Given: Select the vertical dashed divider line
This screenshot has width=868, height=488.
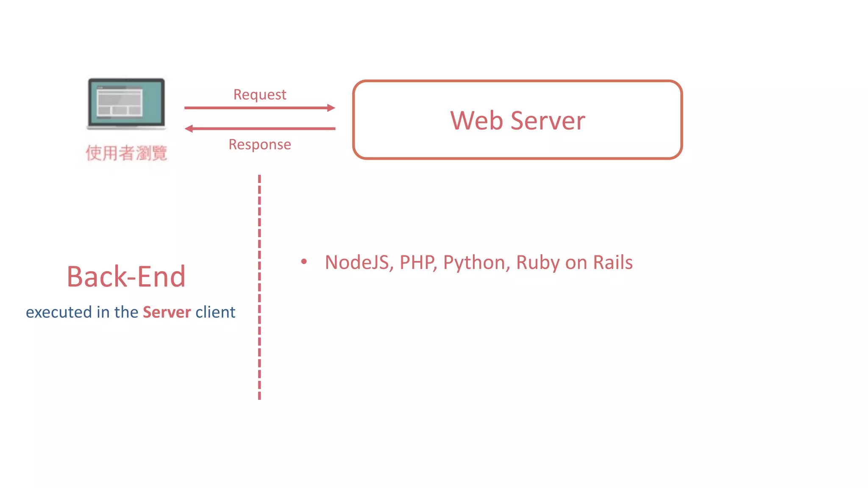Looking at the screenshot, I should tap(259, 288).
